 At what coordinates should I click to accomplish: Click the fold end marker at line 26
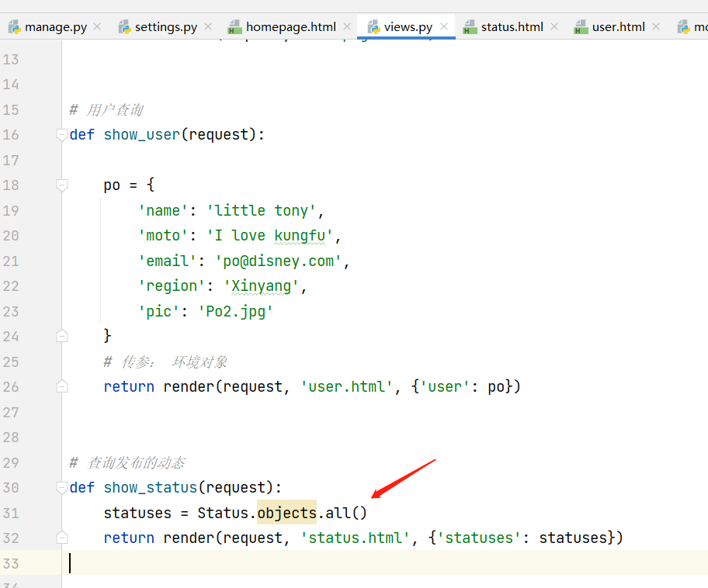[x=62, y=387]
